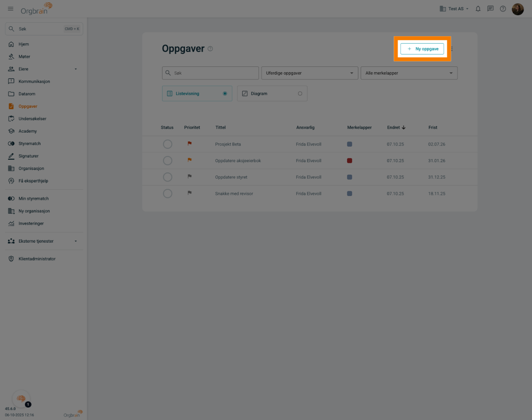Open notifications bell icon
This screenshot has height=420, width=532.
point(478,9)
